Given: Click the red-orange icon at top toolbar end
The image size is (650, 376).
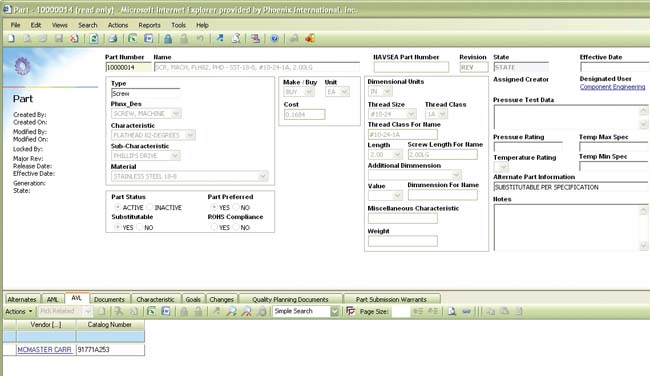Looking at the screenshot, I should tap(310, 39).
